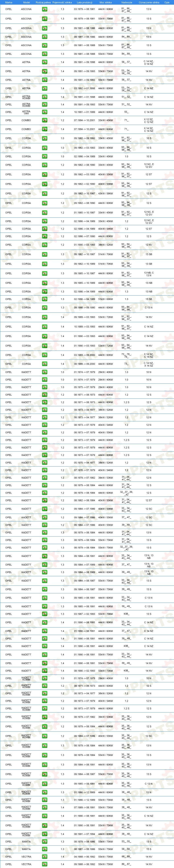Click '73_, 78_, 79_' body cell in CORSA row

pos(127,355)
